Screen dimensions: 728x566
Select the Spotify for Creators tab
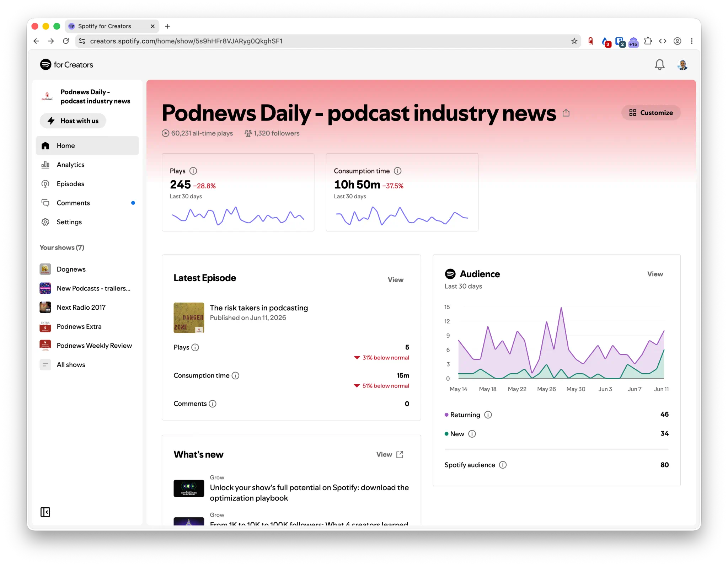pyautogui.click(x=112, y=26)
